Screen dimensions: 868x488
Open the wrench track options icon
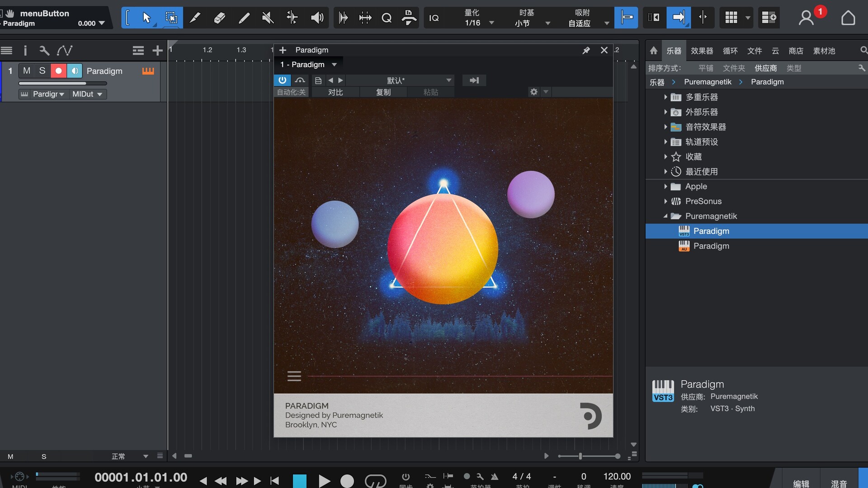pyautogui.click(x=44, y=50)
